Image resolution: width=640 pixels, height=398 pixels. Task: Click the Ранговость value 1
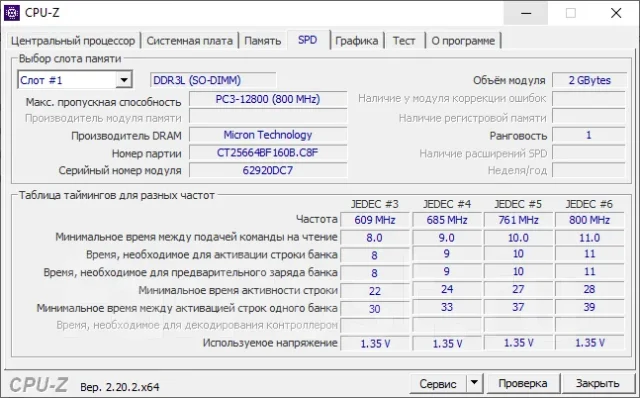[589, 135]
